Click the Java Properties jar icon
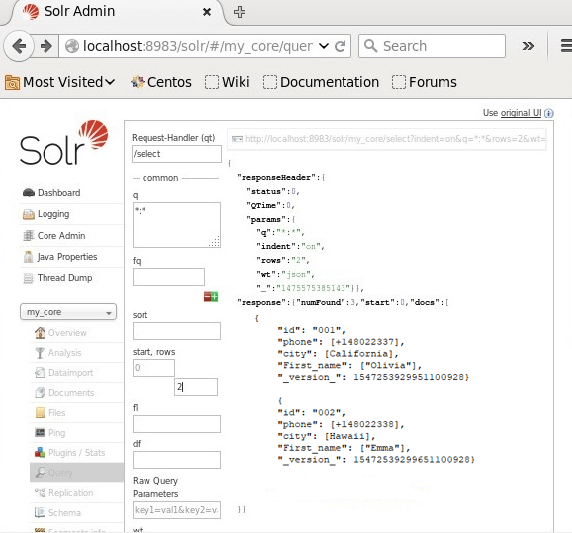 click(x=28, y=257)
